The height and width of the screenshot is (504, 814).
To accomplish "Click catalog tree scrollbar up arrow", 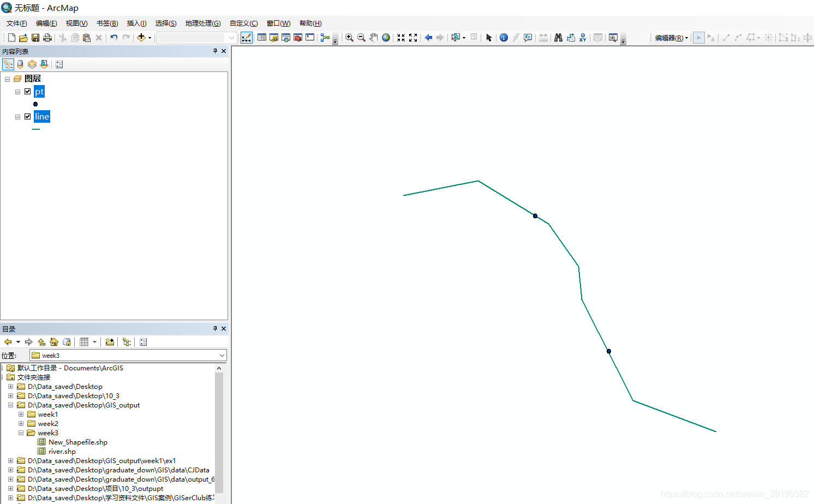I will point(219,368).
